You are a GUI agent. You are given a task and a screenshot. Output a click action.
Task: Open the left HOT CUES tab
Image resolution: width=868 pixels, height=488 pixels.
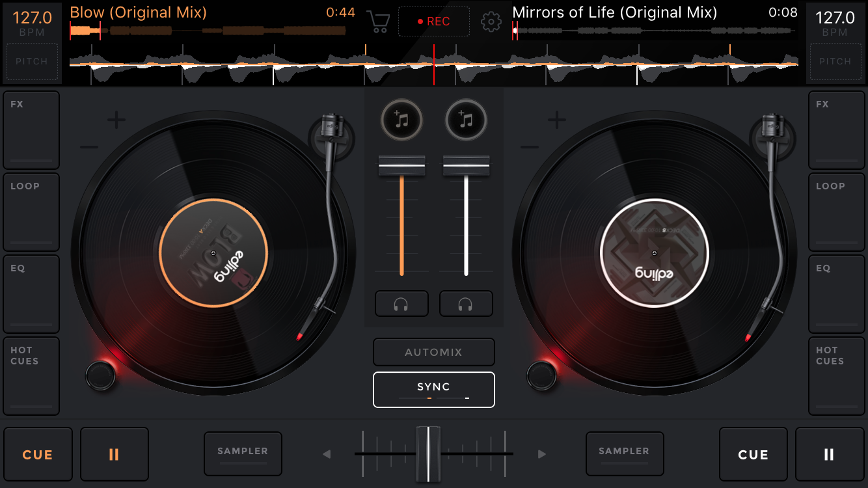tap(31, 375)
